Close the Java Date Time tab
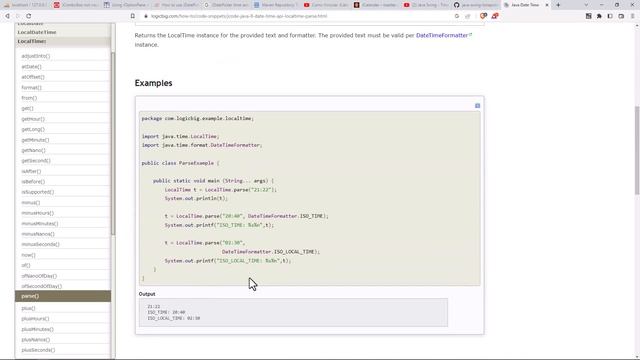Viewport: 640px width, 360px height. (547, 5)
